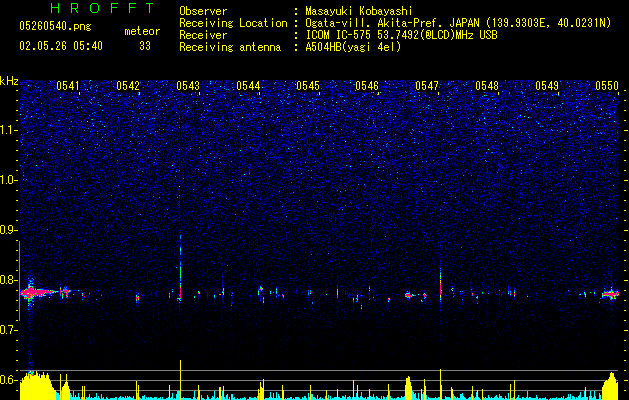Select the Ogata-vill. Akita-Pref. JAPAN location text

click(x=393, y=23)
